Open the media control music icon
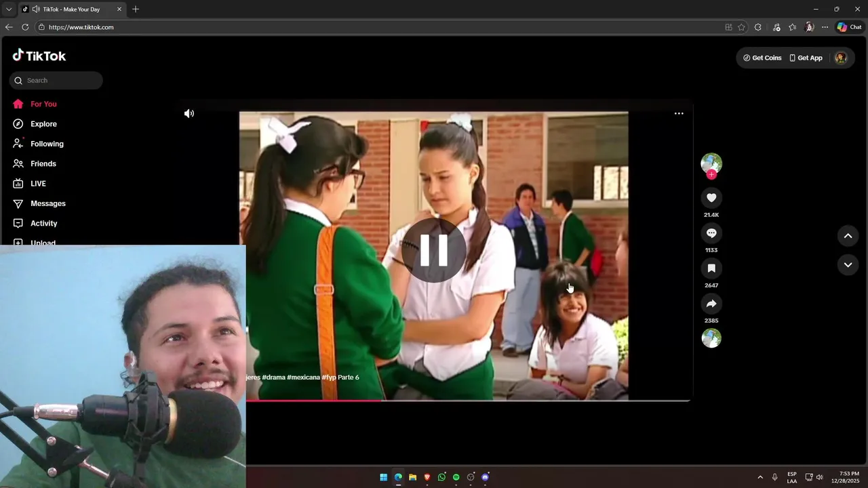The width and height of the screenshot is (868, 488). (776, 27)
